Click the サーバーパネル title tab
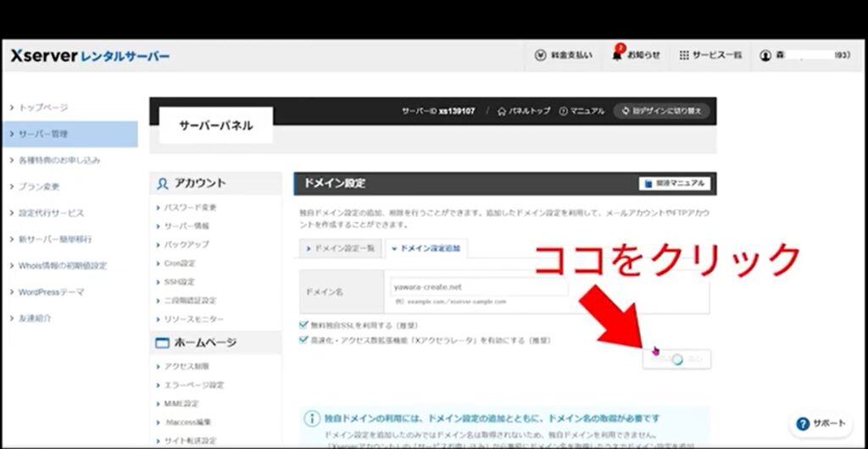The width and height of the screenshot is (868, 449). (216, 125)
